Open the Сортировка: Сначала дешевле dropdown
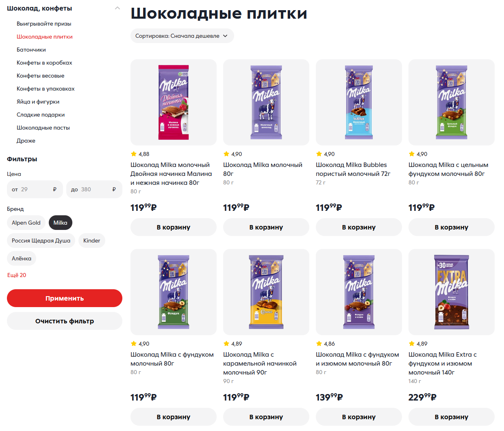504x431 pixels. coord(182,36)
